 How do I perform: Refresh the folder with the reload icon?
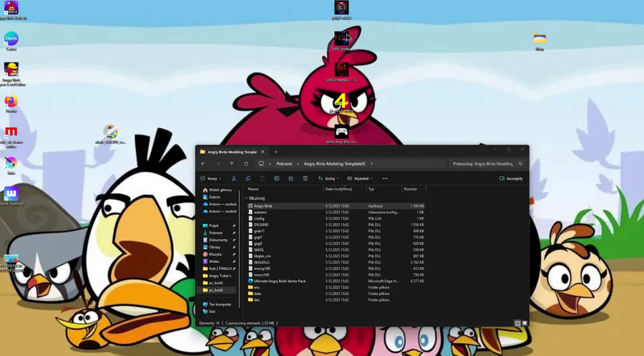[246, 163]
